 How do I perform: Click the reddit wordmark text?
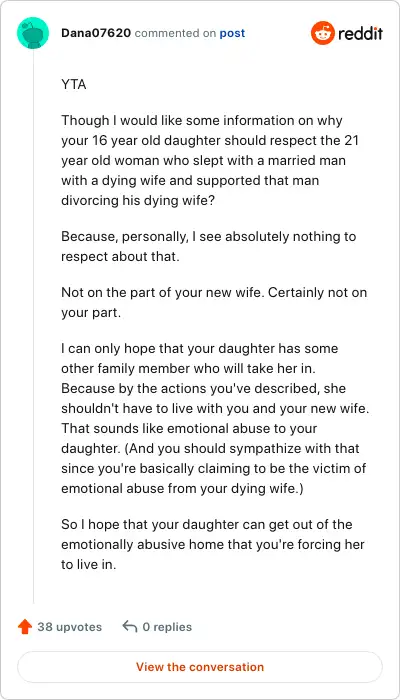(360, 33)
